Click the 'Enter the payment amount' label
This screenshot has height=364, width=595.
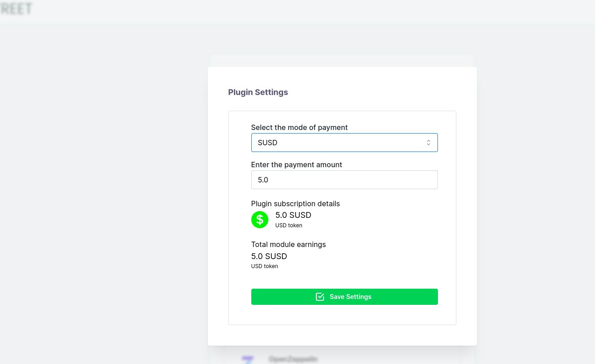tap(297, 165)
